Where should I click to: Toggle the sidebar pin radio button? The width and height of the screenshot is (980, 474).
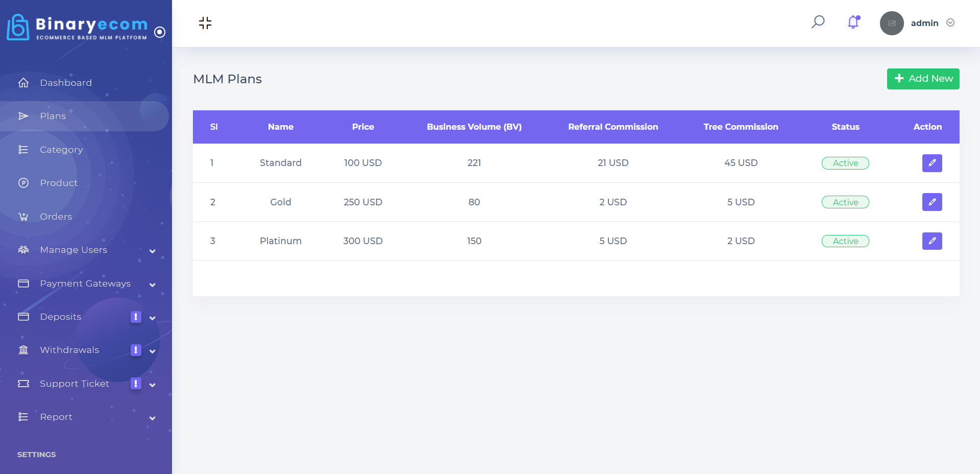point(160,32)
